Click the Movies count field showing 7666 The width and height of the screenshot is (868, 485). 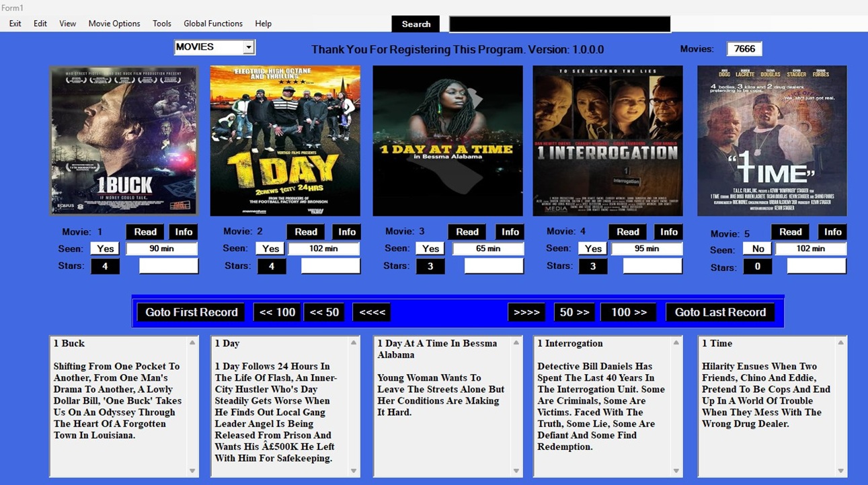tap(744, 48)
